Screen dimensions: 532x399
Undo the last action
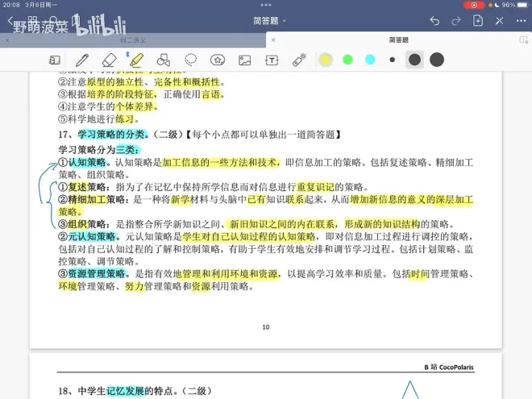click(x=435, y=21)
